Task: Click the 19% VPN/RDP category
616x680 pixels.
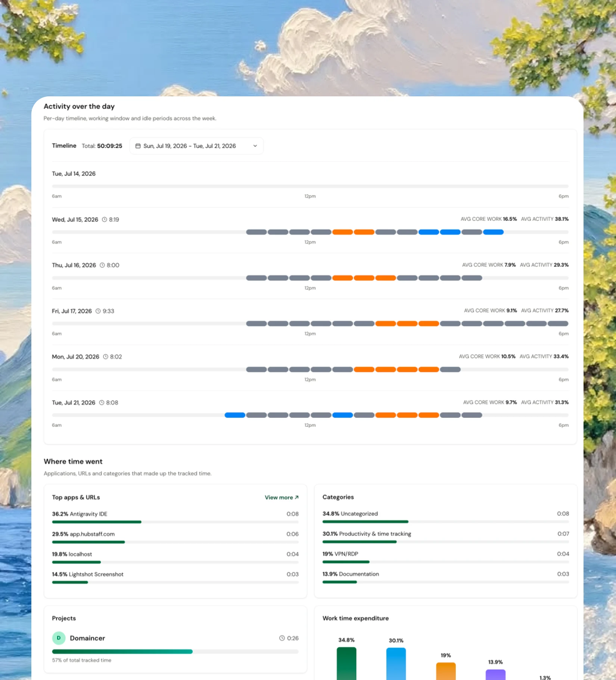Action: 446,557
